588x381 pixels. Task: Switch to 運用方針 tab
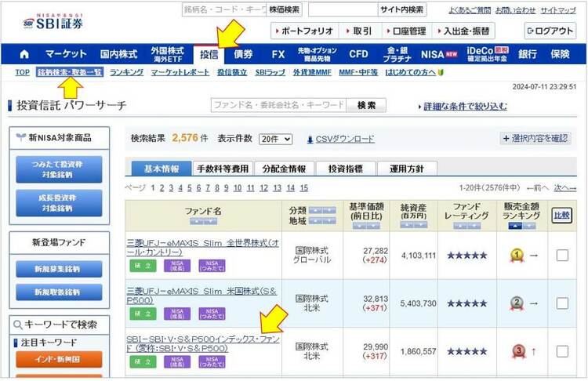(407, 169)
